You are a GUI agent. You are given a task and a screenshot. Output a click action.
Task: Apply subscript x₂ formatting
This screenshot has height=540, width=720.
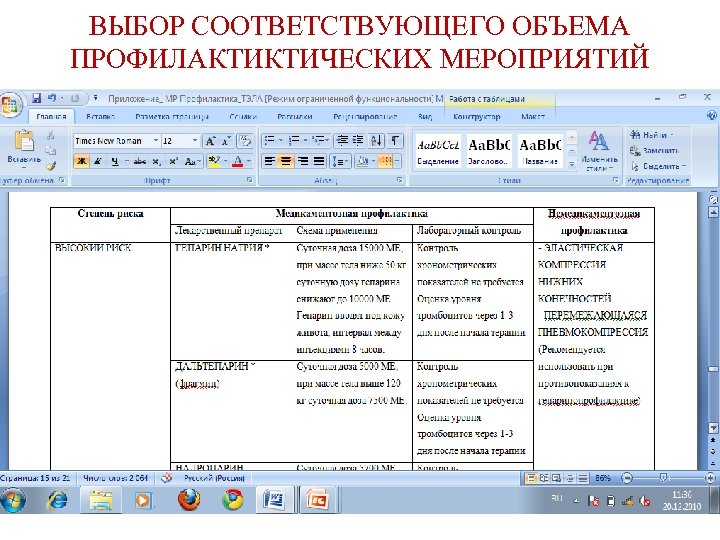[157, 161]
